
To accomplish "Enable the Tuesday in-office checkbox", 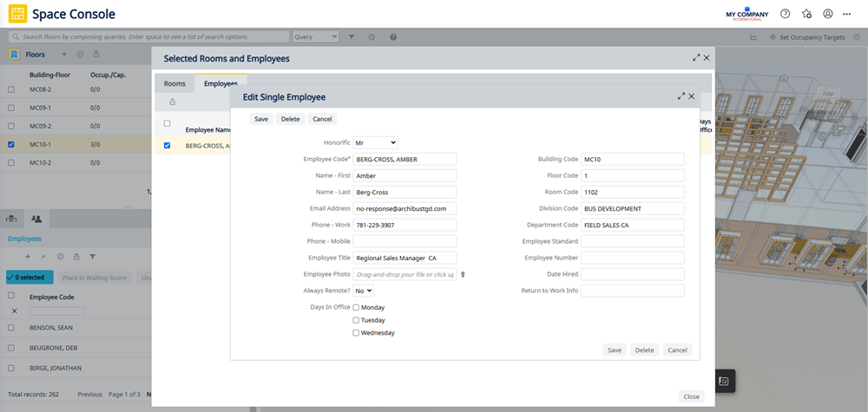I will [x=356, y=320].
